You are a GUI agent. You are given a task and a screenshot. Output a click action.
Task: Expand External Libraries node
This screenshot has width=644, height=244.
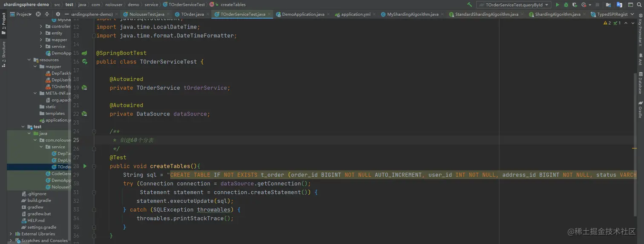[11, 234]
